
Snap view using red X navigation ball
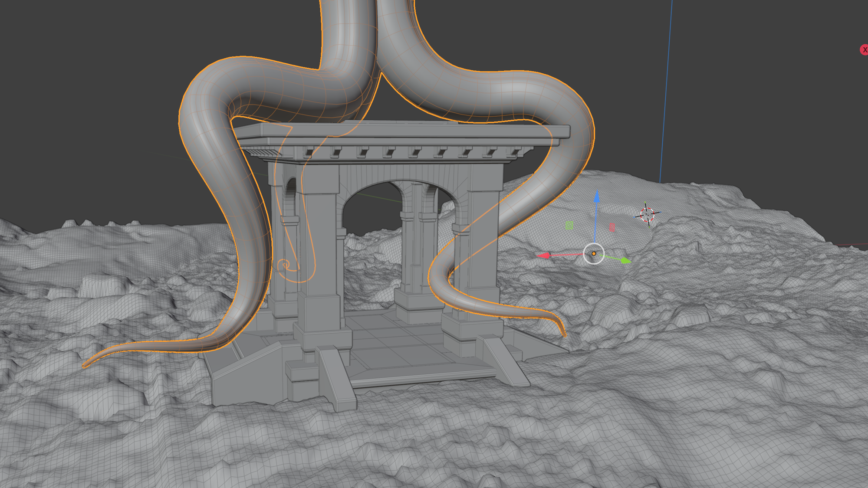tap(864, 50)
